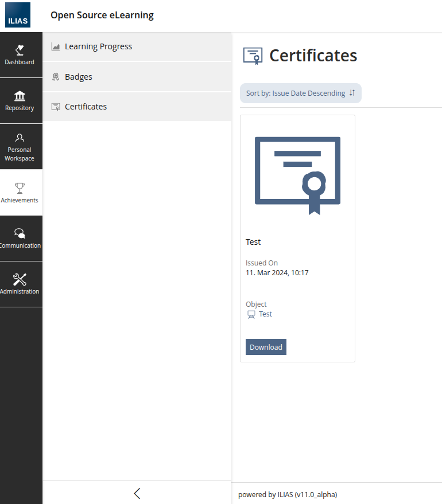Go to Repository in the sidebar
Viewport: 442px width, 504px height.
click(20, 101)
